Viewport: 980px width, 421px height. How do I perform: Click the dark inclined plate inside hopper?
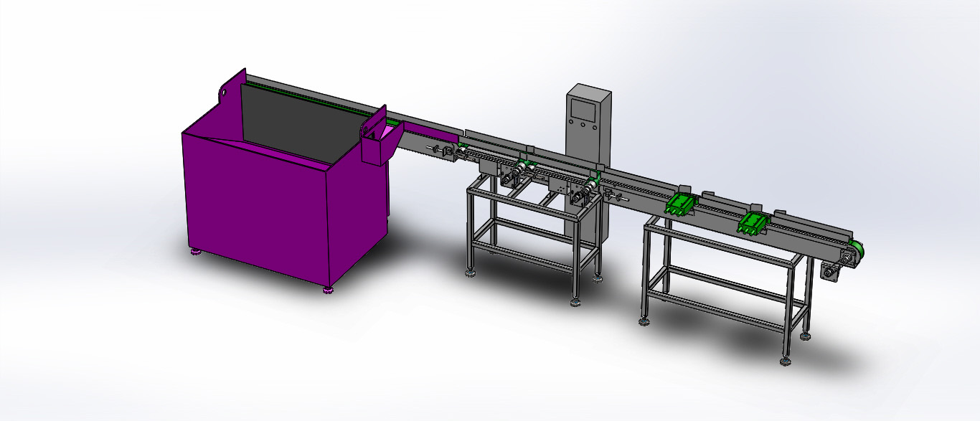pyautogui.click(x=294, y=122)
